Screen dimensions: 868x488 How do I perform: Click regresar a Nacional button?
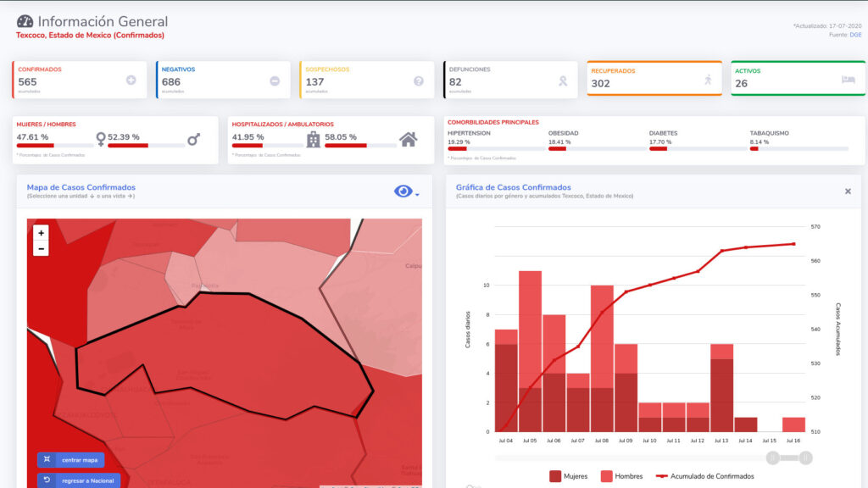click(x=79, y=480)
